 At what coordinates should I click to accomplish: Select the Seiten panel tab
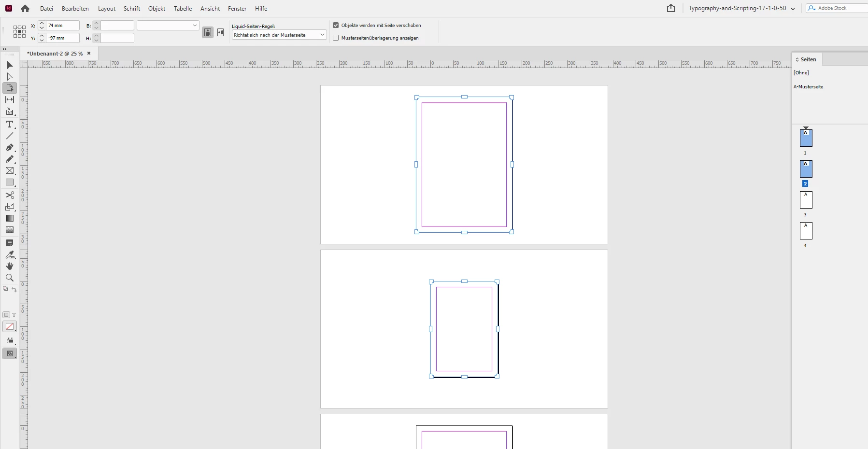[x=808, y=59]
